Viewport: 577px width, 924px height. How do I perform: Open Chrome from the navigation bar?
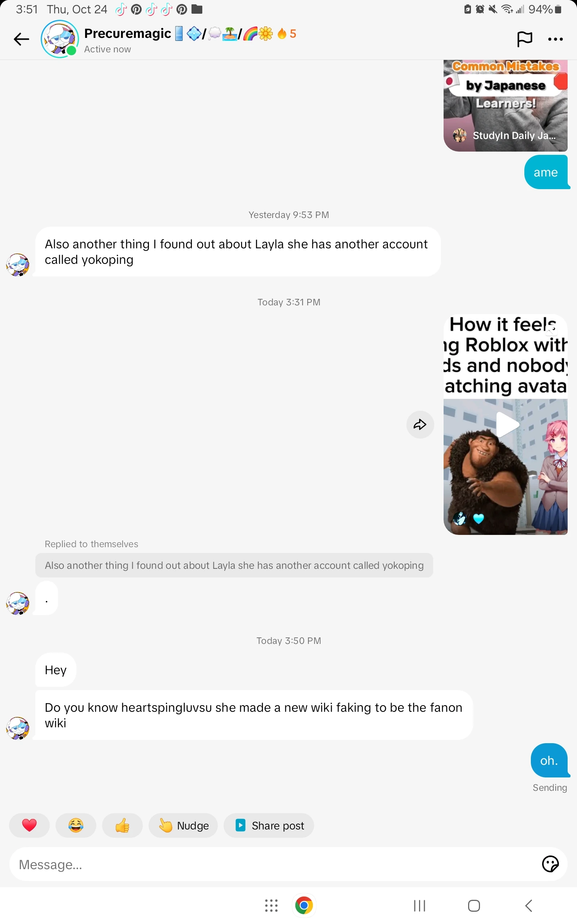pyautogui.click(x=304, y=905)
